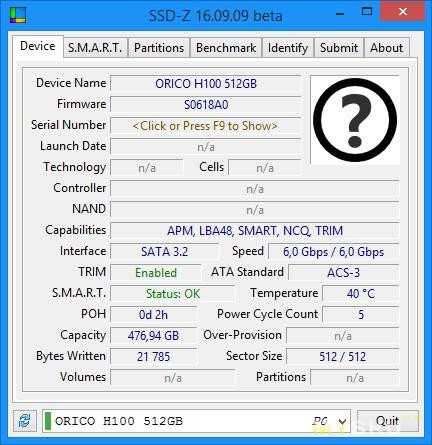The width and height of the screenshot is (432, 445).
Task: Click the SSD-Z app icon in title bar
Action: click(x=18, y=15)
